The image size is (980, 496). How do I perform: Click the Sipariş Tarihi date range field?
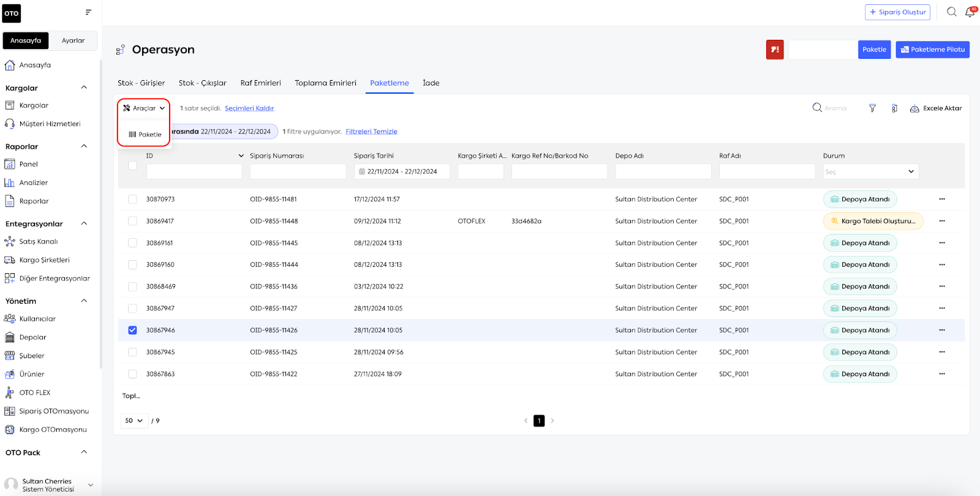tap(402, 171)
